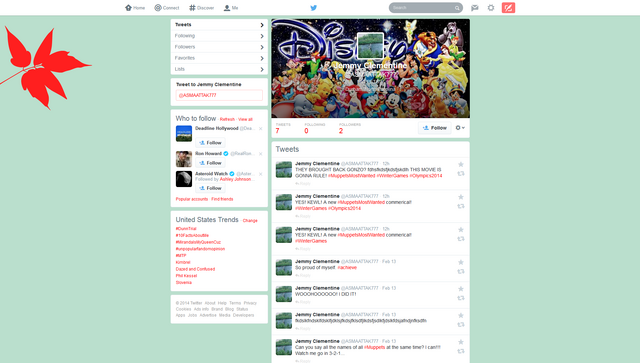Open Deadline Hollywood avatar
Viewport: 640px width, 363px height.
184,134
